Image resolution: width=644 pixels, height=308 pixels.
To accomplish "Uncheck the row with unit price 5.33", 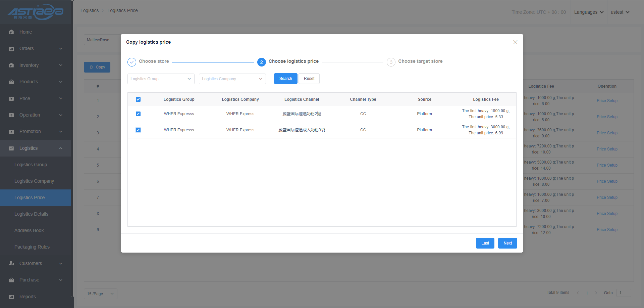I will tap(138, 114).
